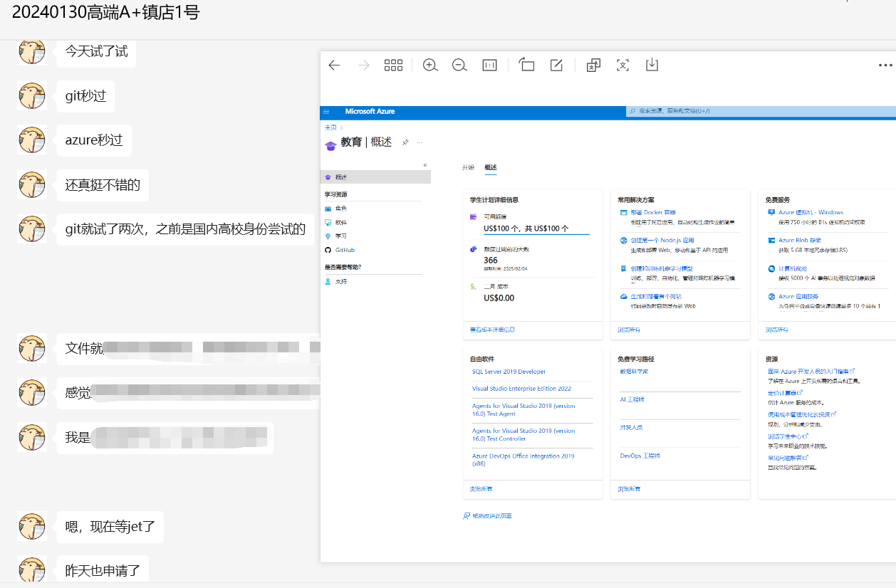Zoom out of the image with minus magnifier
Viewport: 896px width, 588px height.
tap(459, 65)
